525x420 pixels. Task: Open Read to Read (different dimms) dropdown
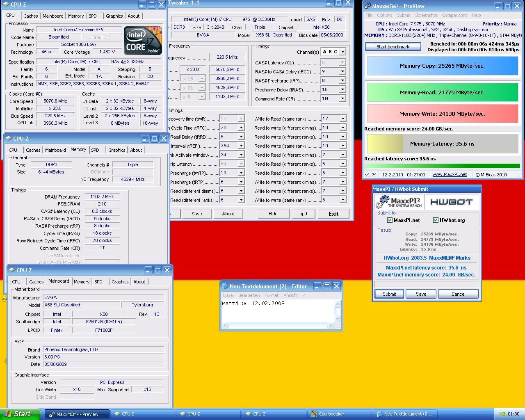(x=342, y=155)
